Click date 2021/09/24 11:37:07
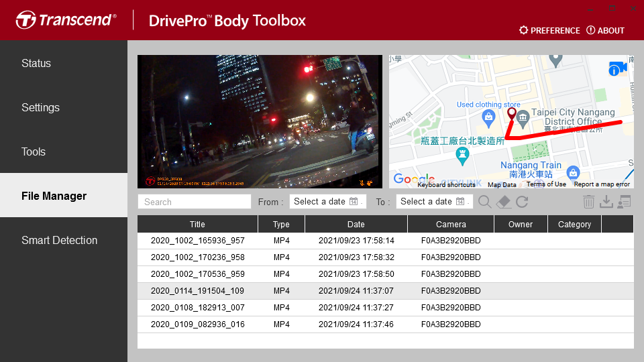Viewport: 644px width, 362px height. (356, 291)
